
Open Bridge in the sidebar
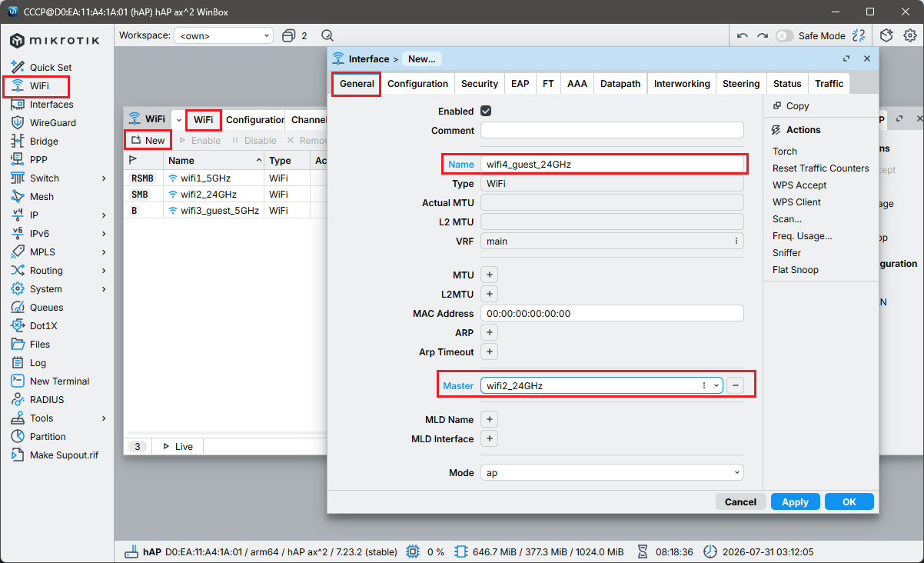[x=44, y=141]
